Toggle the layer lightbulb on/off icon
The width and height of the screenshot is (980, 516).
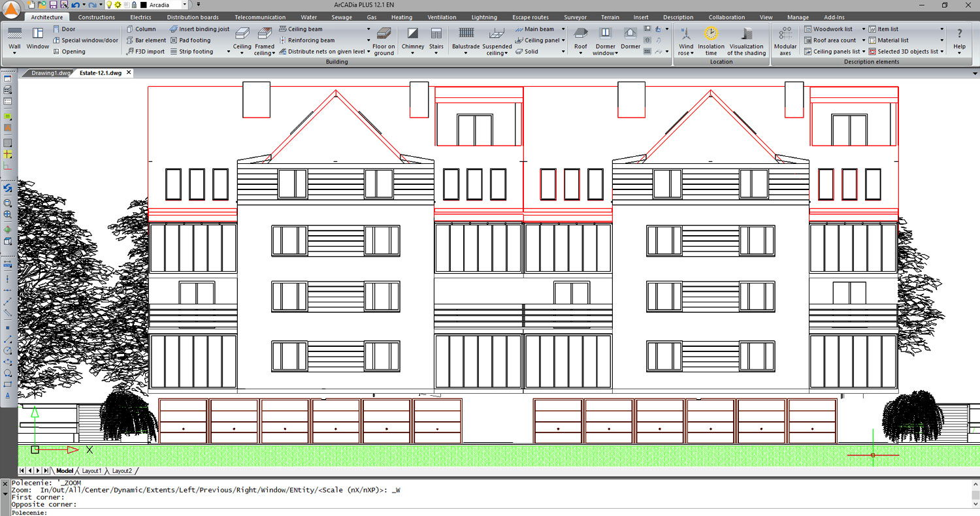click(x=110, y=5)
